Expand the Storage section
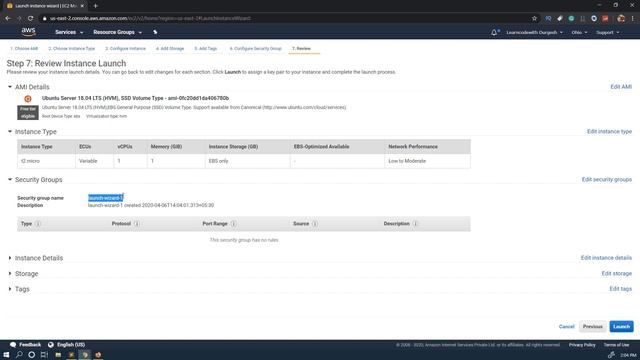640x360 pixels. point(10,273)
